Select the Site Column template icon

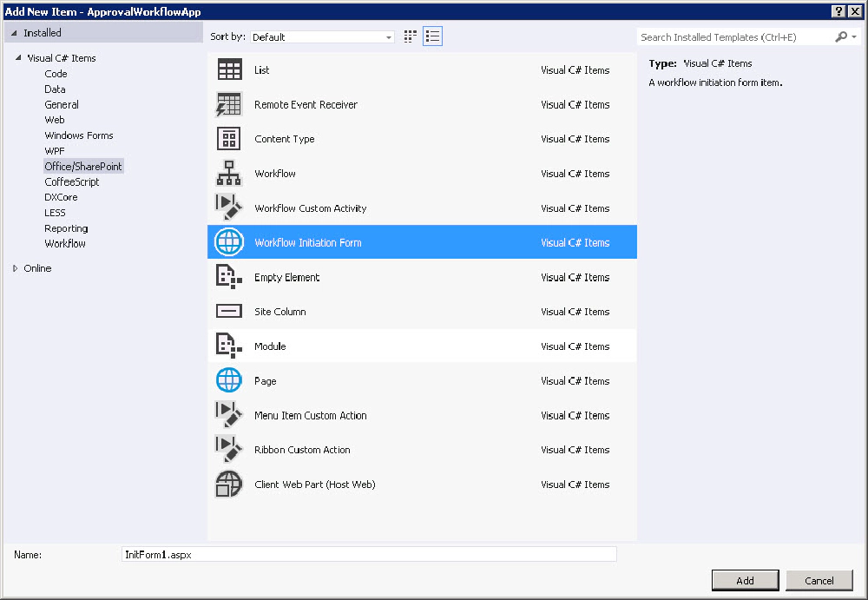point(228,311)
